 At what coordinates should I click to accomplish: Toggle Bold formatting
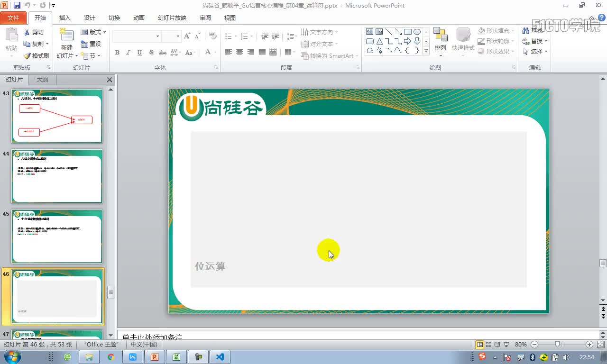[117, 52]
